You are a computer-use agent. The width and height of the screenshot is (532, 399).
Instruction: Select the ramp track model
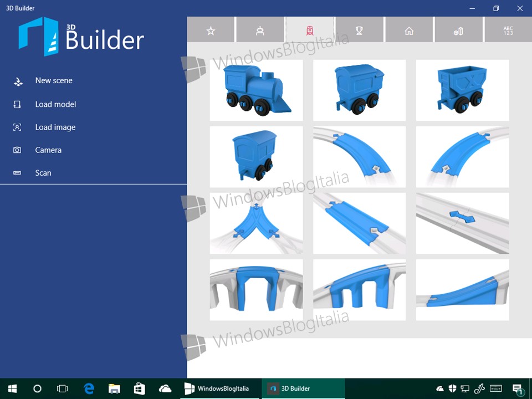(462, 290)
